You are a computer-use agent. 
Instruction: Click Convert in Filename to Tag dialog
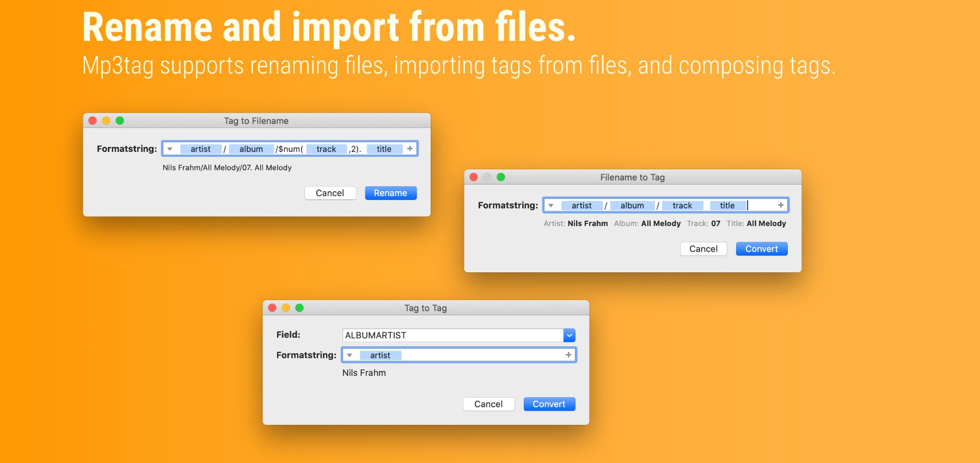coord(761,249)
